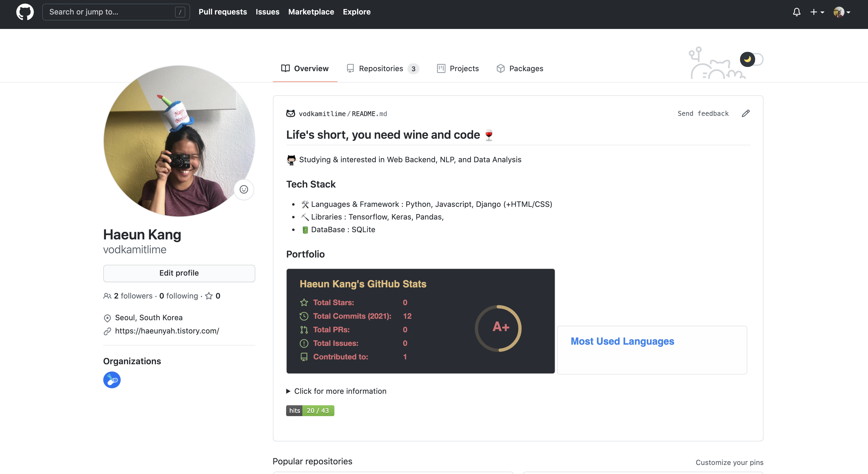Click the followers people icon
The image size is (868, 474).
(x=107, y=296)
